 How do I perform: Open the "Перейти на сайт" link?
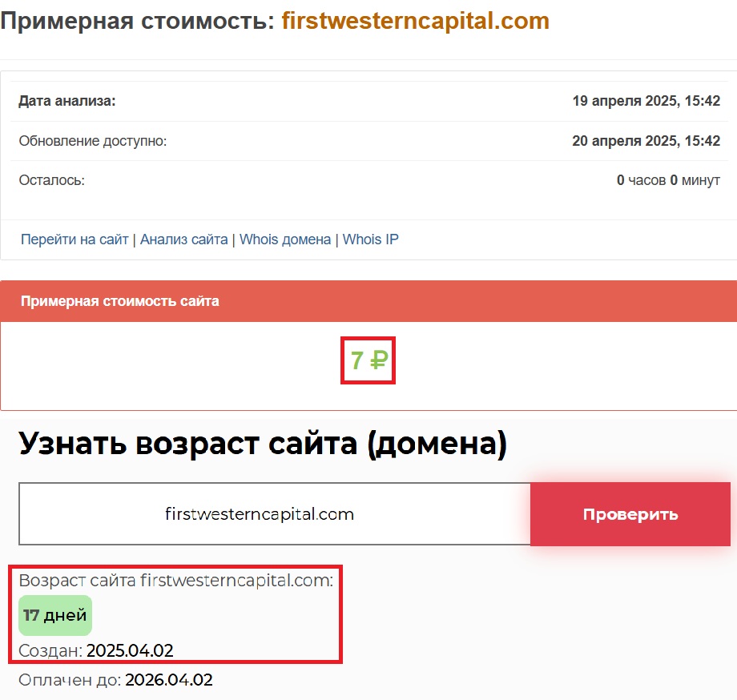pos(75,239)
